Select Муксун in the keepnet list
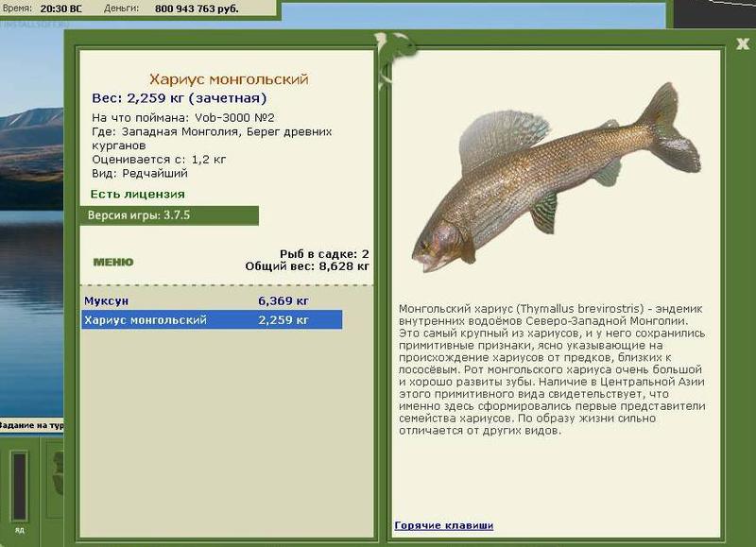Screen dimensions: 756x547 tap(212, 300)
